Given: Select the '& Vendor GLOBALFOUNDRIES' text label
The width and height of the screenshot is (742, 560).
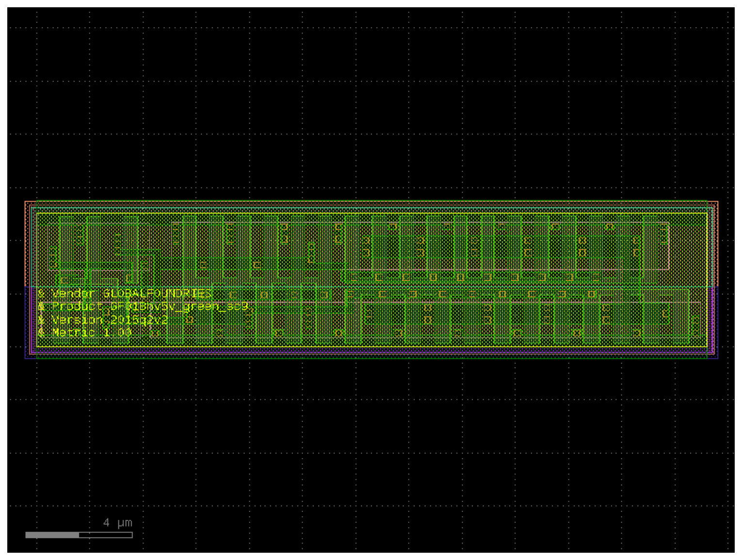Looking at the screenshot, I should point(125,294).
